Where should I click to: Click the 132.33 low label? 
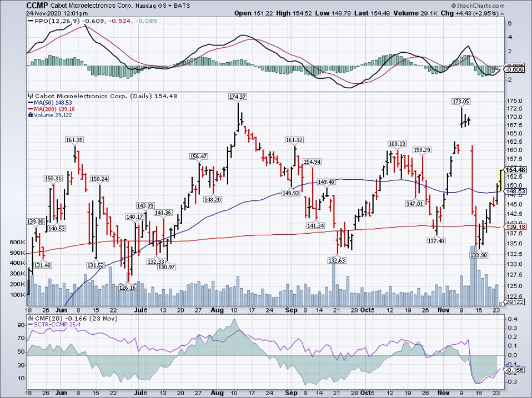pyautogui.click(x=156, y=261)
